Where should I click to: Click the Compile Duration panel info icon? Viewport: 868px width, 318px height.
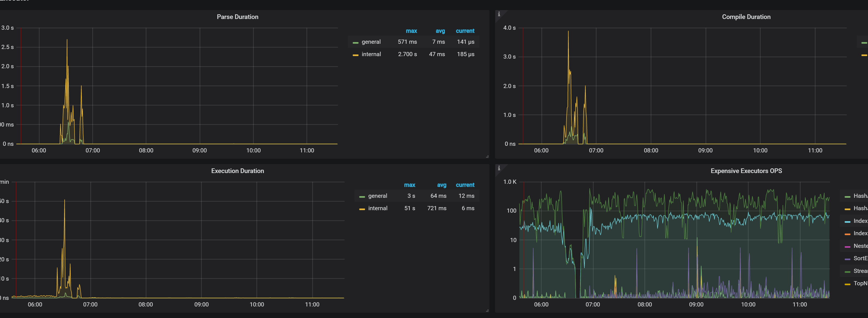(x=499, y=14)
